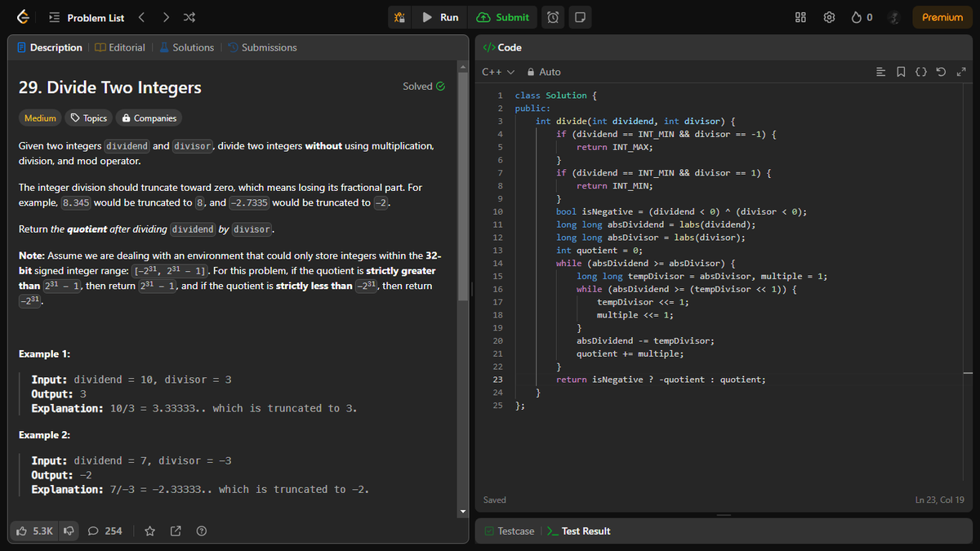Screen dimensions: 980x551
Task: Open the Problem List panel
Action: (87, 17)
